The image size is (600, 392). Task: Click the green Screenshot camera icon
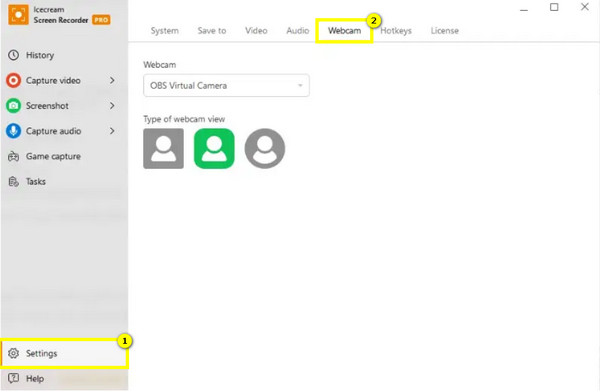pos(13,106)
